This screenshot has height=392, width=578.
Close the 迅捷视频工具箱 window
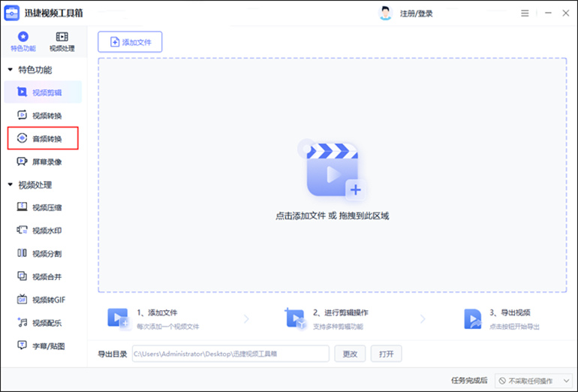pos(566,13)
